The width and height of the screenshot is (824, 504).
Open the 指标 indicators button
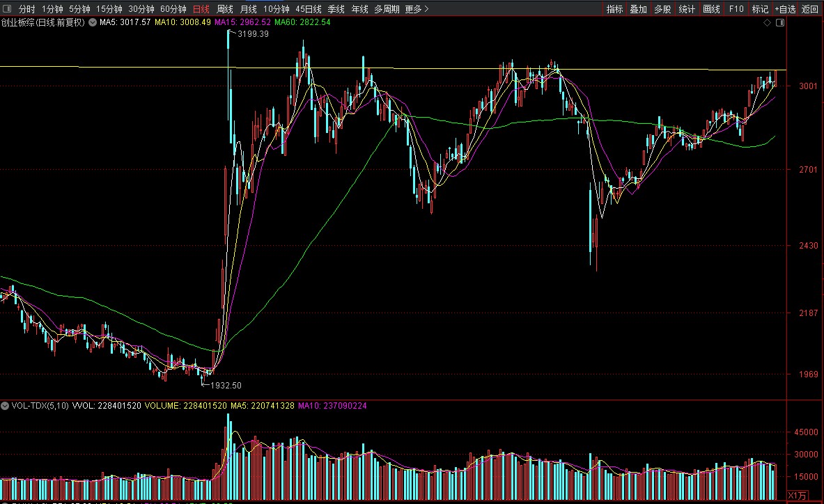pos(614,9)
